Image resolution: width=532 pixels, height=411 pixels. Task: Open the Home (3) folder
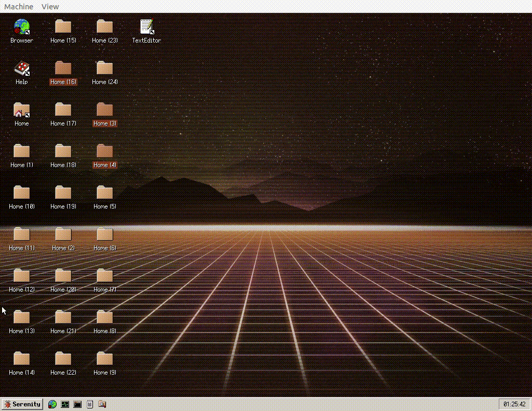click(x=104, y=111)
